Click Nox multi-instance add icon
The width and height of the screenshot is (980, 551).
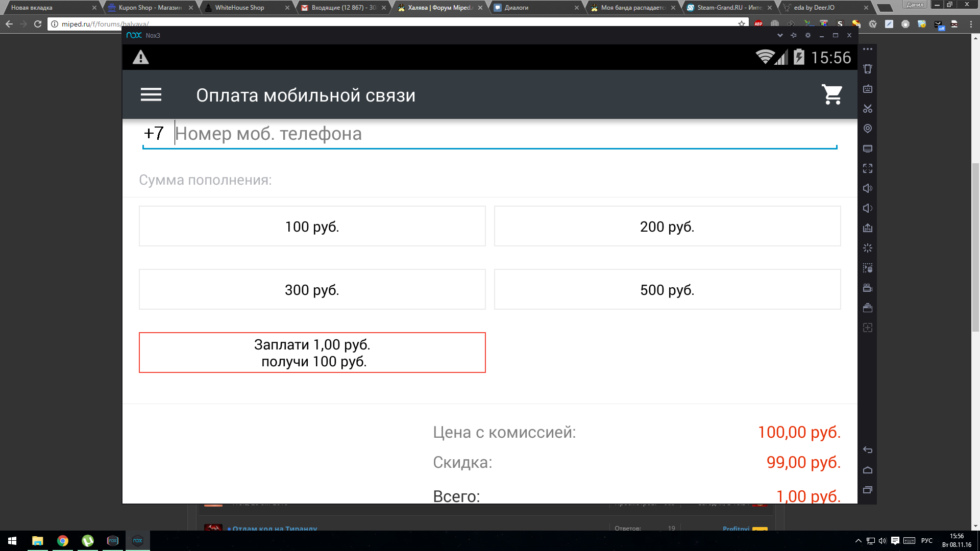pos(868,328)
